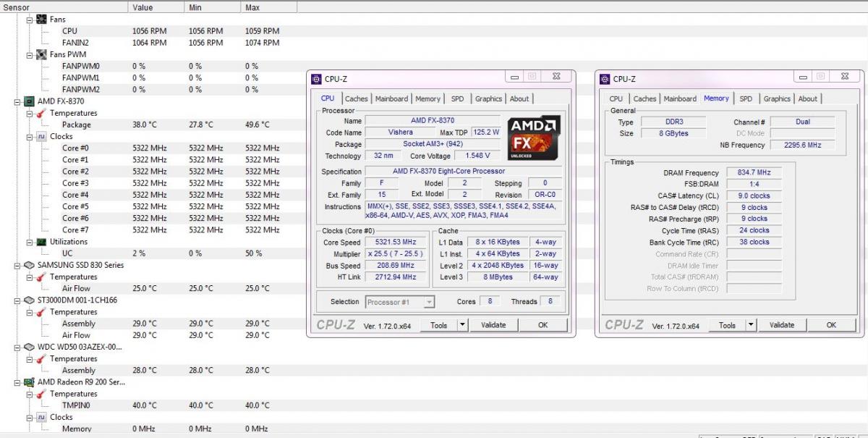
Task: Click the drive icon beside SAMSUNG SSD 830 Series
Action: [29, 265]
